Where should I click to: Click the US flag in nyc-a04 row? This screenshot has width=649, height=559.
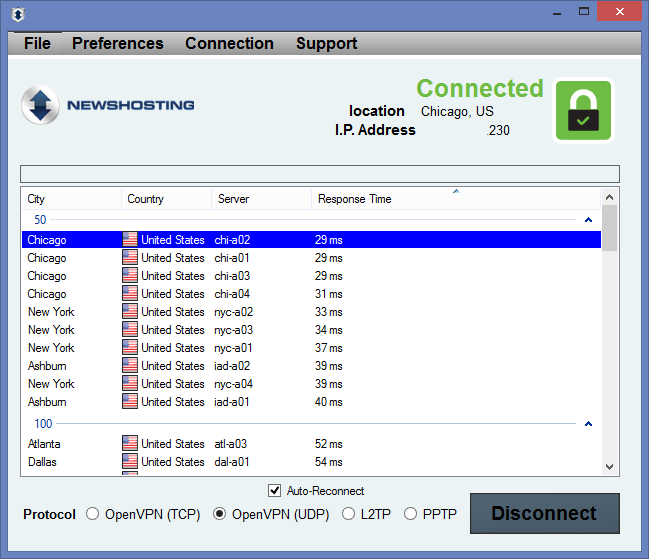pos(130,384)
